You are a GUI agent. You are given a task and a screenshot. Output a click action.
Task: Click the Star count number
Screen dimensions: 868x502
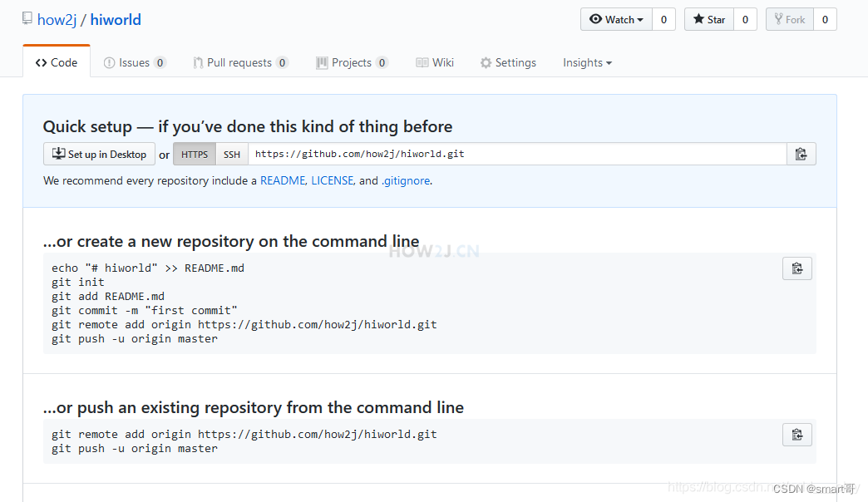(745, 19)
